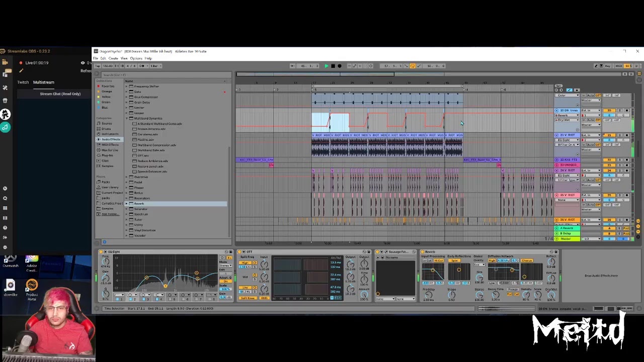Toggle the OTT device activator
The width and height of the screenshot is (644, 362).
pyautogui.click(x=240, y=252)
